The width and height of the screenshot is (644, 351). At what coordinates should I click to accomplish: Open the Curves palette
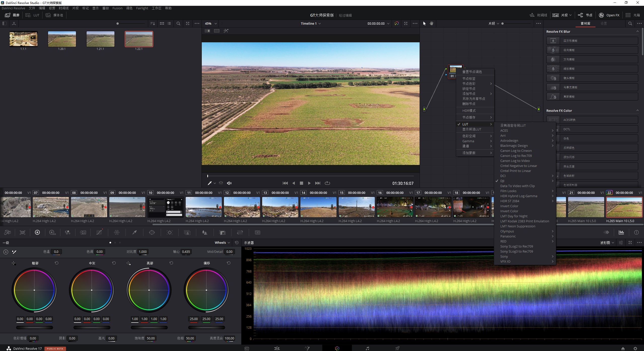[x=99, y=232]
